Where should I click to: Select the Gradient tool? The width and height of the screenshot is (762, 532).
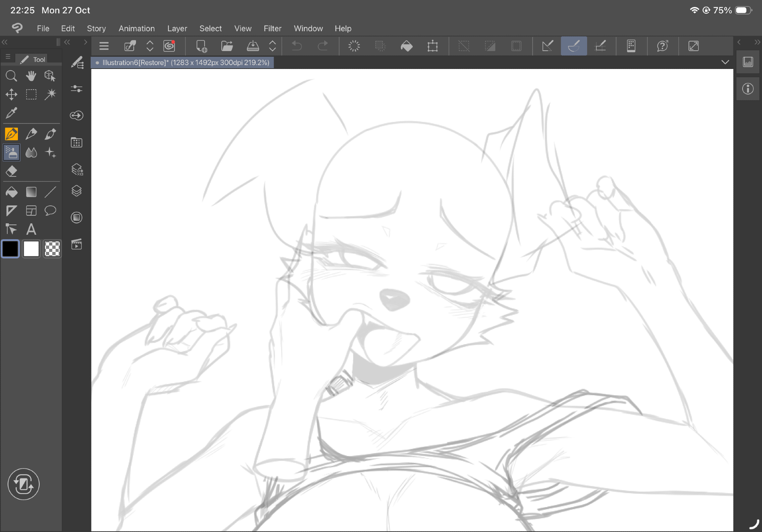pos(31,192)
